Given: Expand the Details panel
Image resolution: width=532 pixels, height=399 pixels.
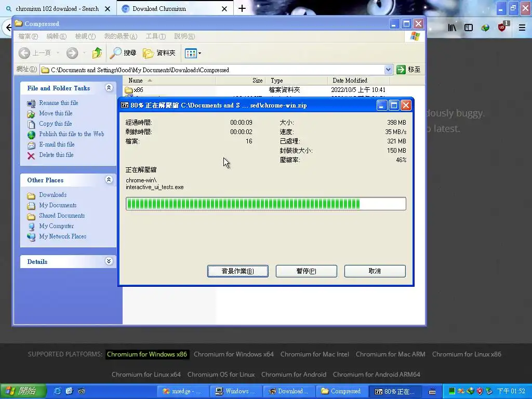Looking at the screenshot, I should click(x=109, y=261).
